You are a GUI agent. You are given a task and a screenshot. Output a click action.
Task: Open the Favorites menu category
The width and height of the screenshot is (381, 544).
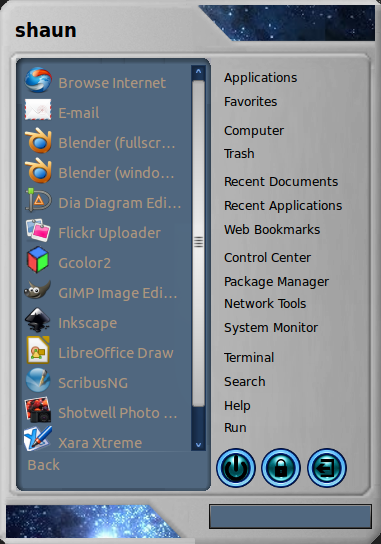251,102
